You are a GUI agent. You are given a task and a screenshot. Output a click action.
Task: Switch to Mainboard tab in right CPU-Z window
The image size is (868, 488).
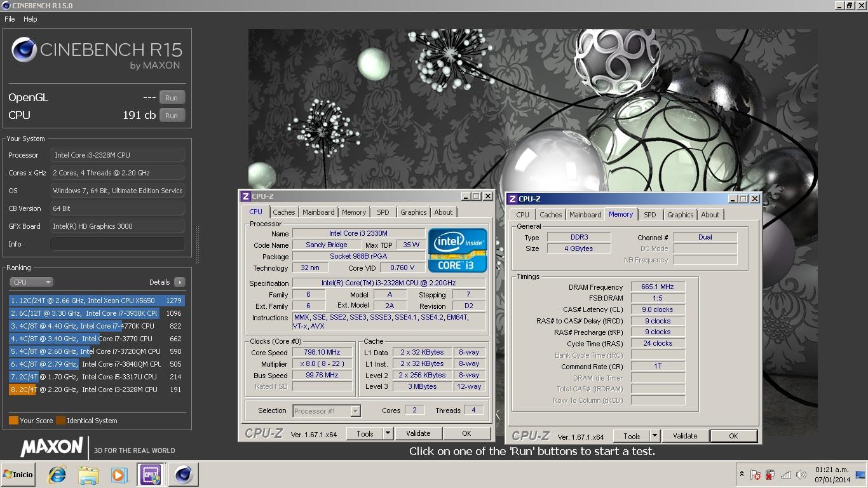[585, 215]
